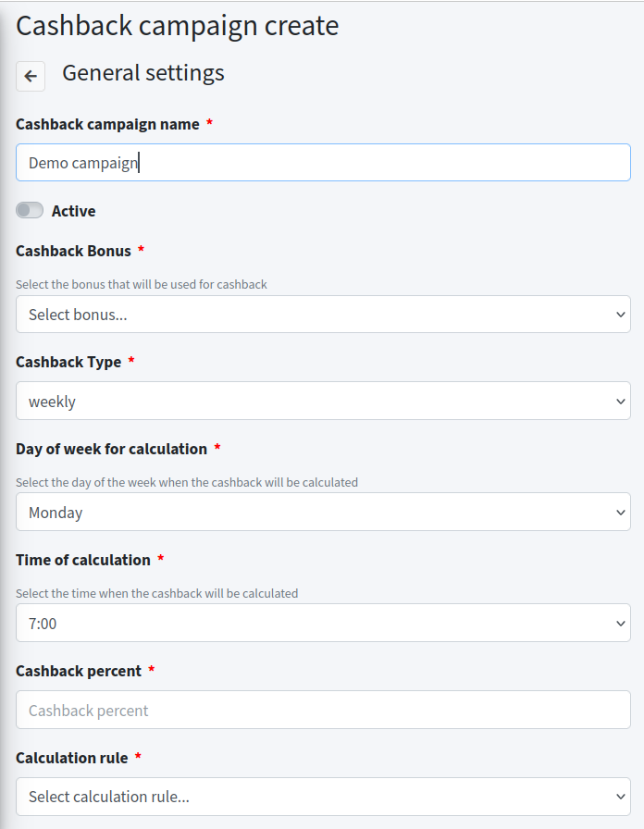The image size is (644, 829).
Task: Click into the Cashback percent field
Action: click(323, 711)
